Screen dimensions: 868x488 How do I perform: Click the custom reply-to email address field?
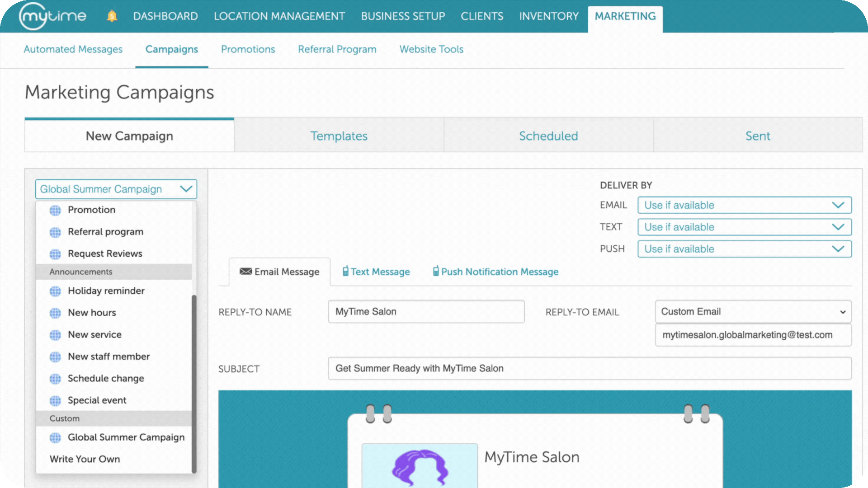[753, 335]
